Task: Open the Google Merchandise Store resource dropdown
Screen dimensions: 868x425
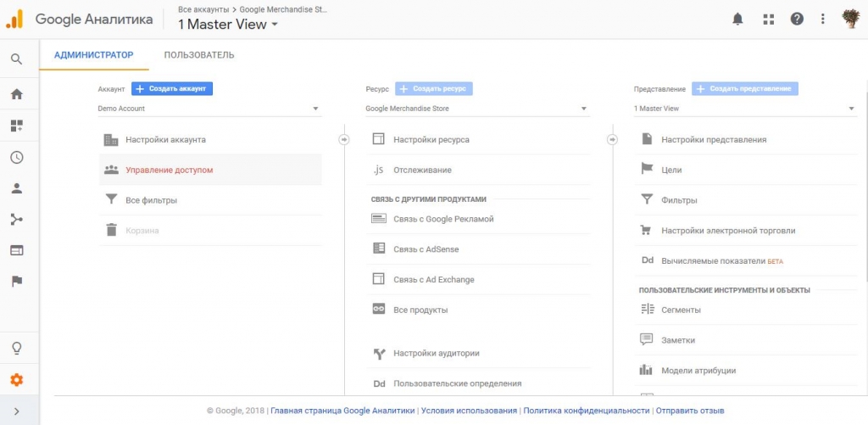Action: 477,109
